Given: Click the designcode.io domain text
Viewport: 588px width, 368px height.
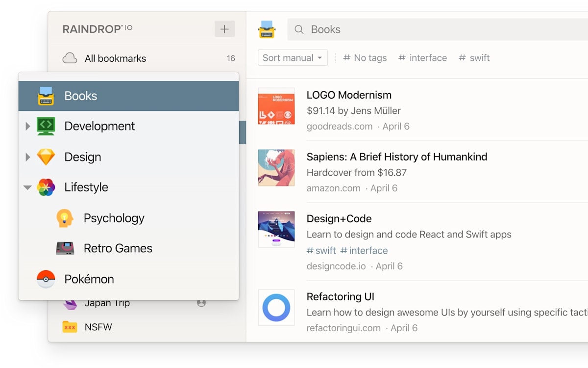Looking at the screenshot, I should (336, 266).
